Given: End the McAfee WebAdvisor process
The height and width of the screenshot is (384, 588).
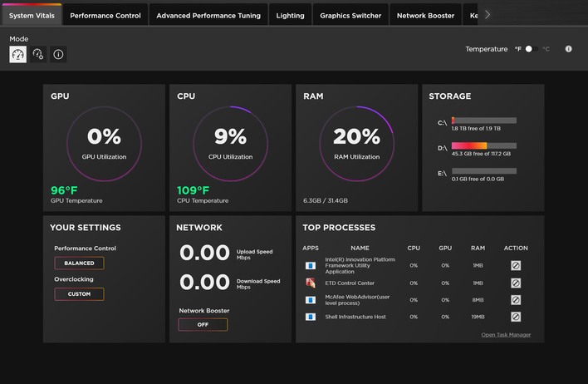Looking at the screenshot, I should coord(516,299).
